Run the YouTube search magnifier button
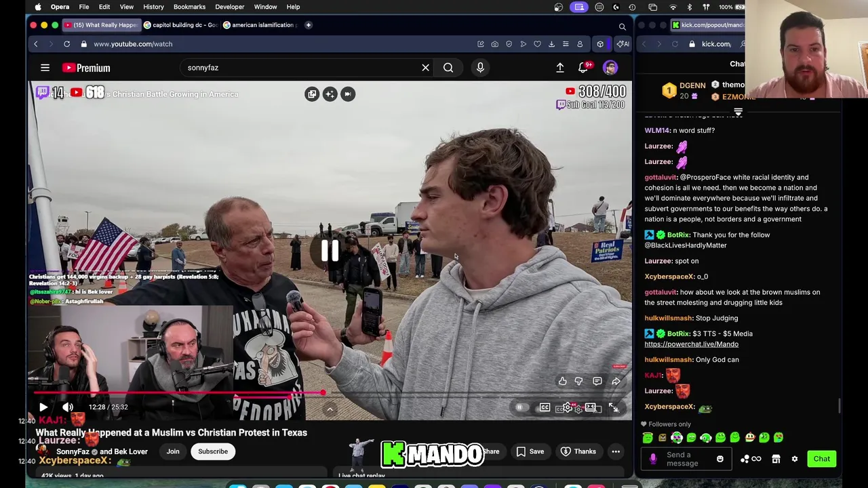868x488 pixels. coord(448,68)
